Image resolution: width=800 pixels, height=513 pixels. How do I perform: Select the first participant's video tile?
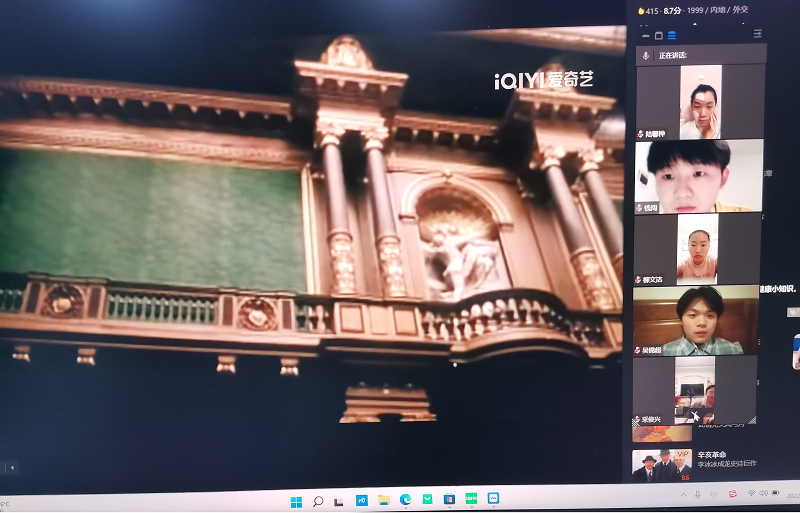[x=701, y=102]
